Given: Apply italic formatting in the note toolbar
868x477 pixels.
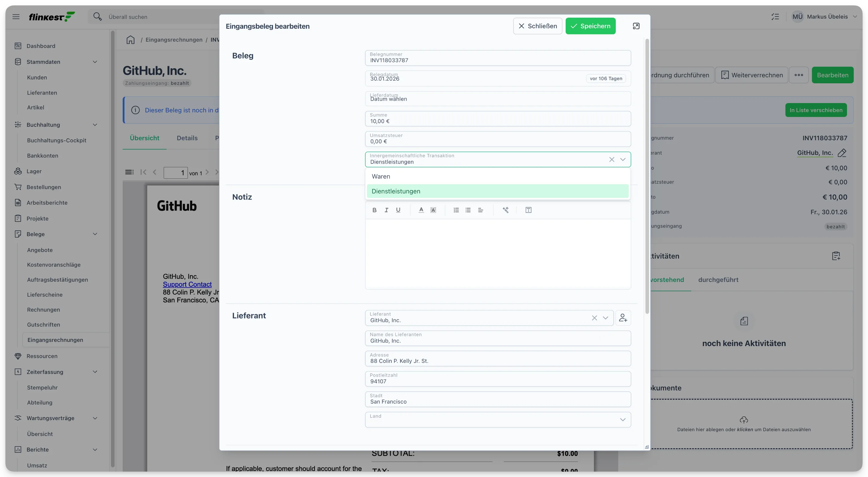Looking at the screenshot, I should click(x=386, y=210).
